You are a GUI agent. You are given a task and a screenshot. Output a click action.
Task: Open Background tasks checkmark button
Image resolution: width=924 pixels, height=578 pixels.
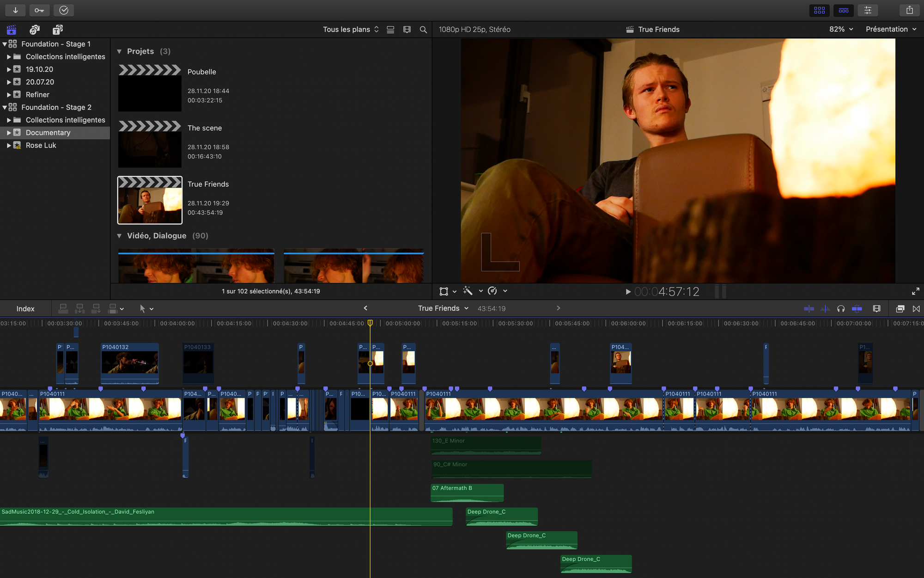(x=64, y=10)
